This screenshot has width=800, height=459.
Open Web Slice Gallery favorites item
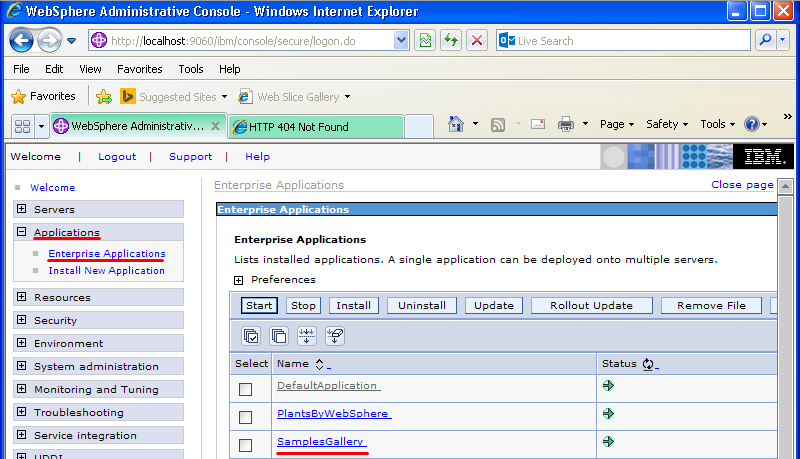coord(294,96)
